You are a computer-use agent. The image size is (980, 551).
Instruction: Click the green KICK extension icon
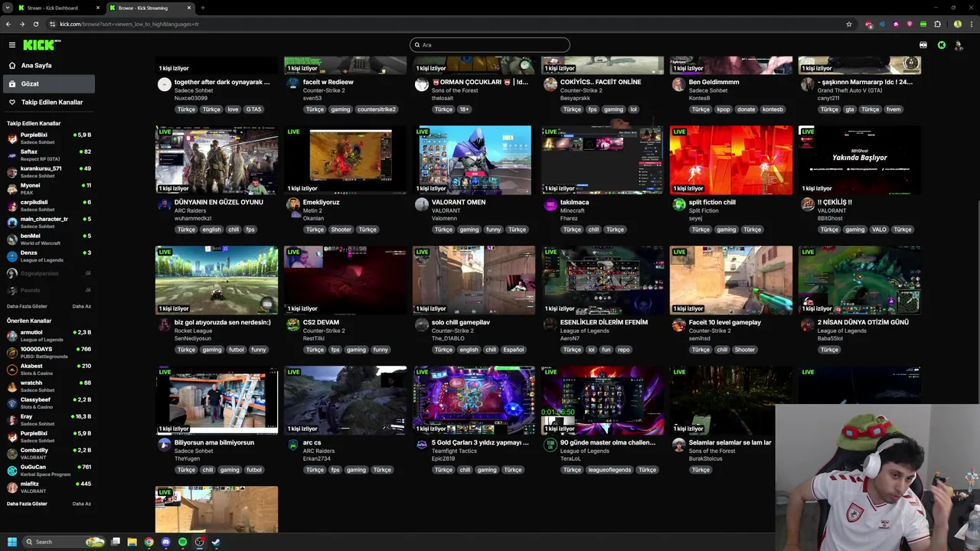(923, 24)
